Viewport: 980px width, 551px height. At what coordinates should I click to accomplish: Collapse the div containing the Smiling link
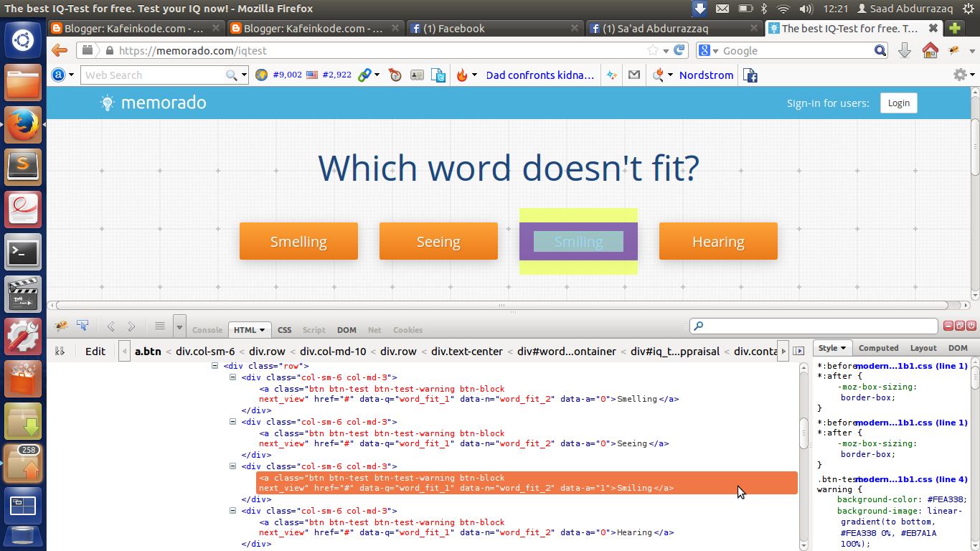[232, 466]
